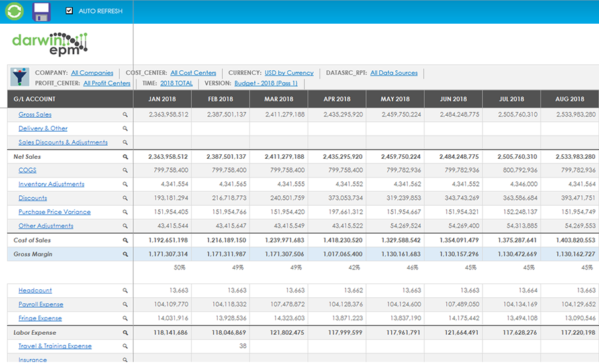Click magnifier icon on Discounts row
Image resolution: width=599 pixels, height=364 pixels.
[125, 199]
